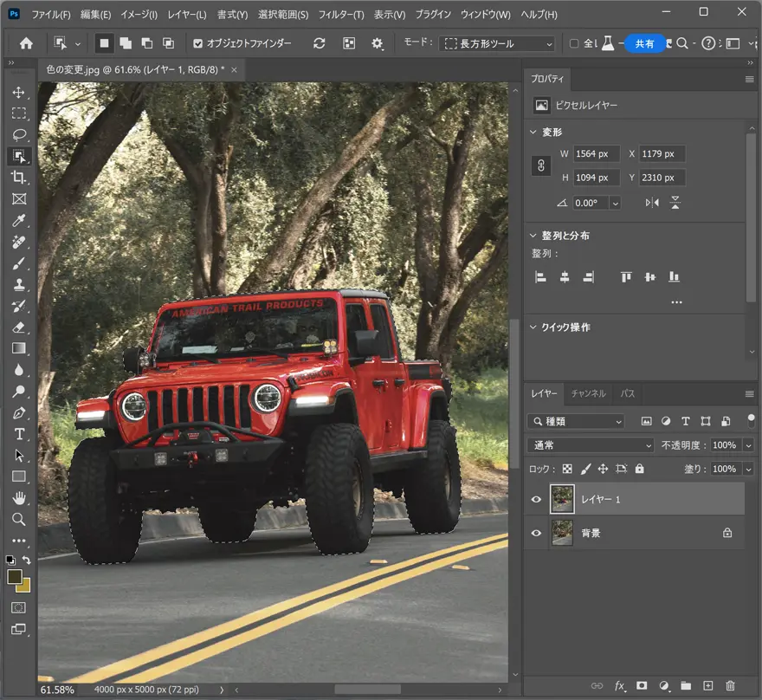Select the Rectangle shape tool
The image size is (762, 700).
tap(18, 476)
